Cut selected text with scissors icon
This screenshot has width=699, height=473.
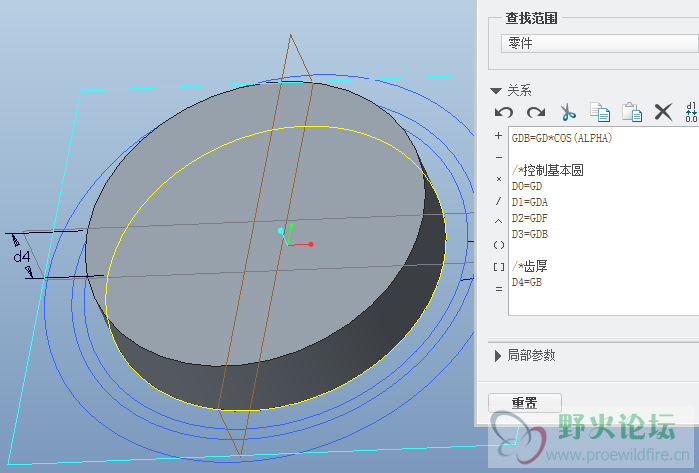click(x=568, y=112)
